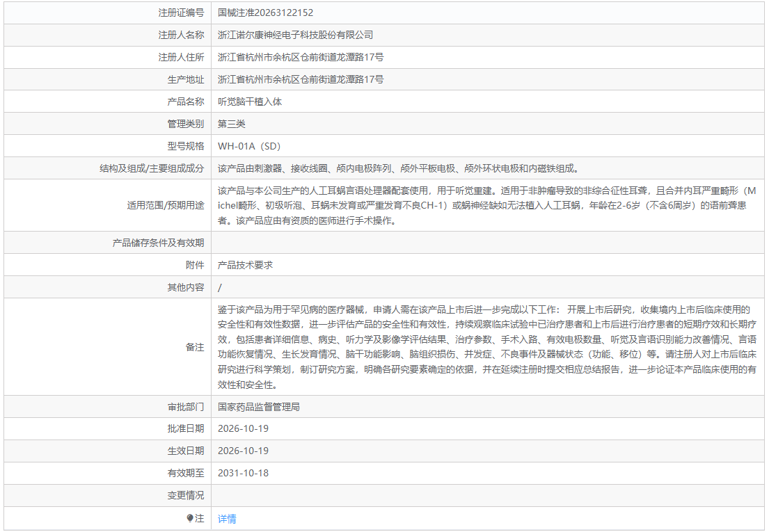Click the 2026-10-19 date in the 批准日期 row

[244, 428]
